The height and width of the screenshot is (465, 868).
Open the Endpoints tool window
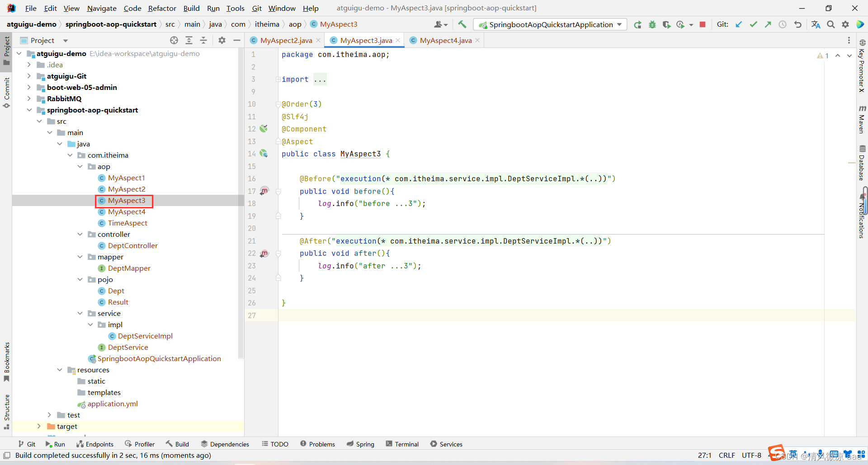pyautogui.click(x=95, y=444)
